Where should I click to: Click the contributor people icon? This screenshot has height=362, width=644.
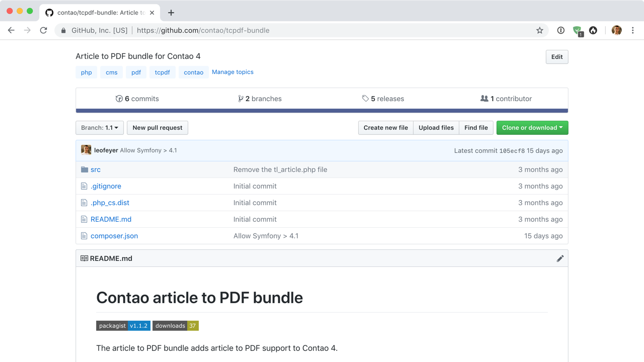pos(484,99)
